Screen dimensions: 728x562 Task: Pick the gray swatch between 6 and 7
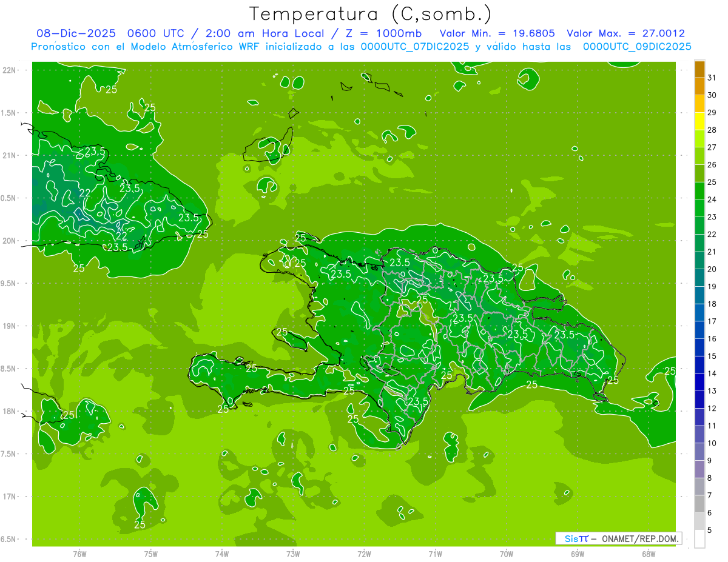click(699, 504)
